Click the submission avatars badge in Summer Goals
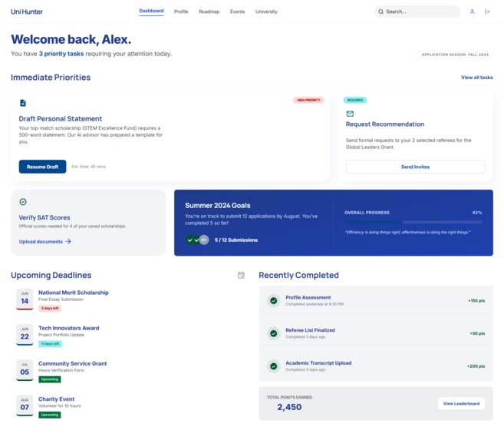This screenshot has width=504, height=440. [x=197, y=240]
